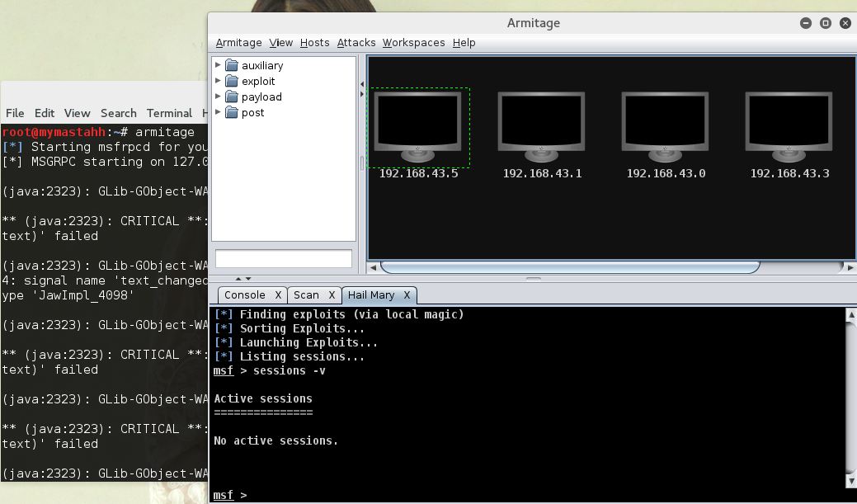Select host icon 192.168.43.1
857x504 pixels.
pyautogui.click(x=542, y=127)
